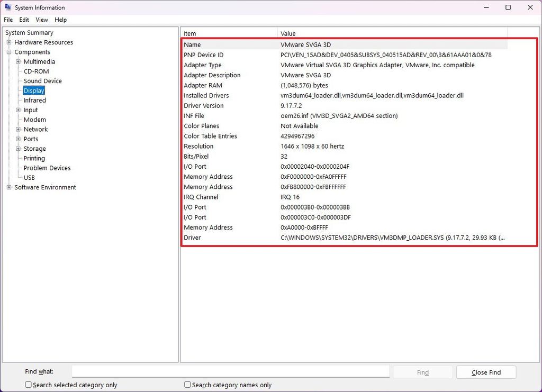This screenshot has width=542, height=392.
Task: Expand the Multimedia category
Action: click(x=17, y=61)
